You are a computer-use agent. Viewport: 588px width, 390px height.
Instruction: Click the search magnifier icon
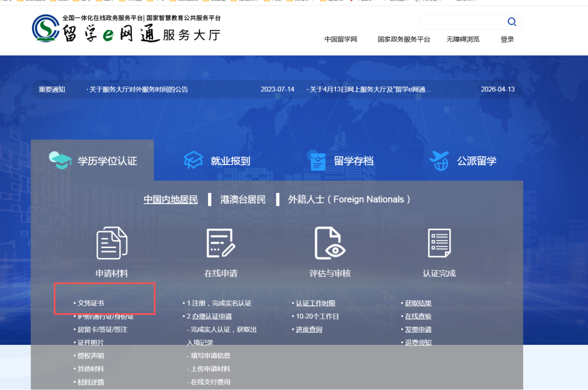(x=512, y=22)
